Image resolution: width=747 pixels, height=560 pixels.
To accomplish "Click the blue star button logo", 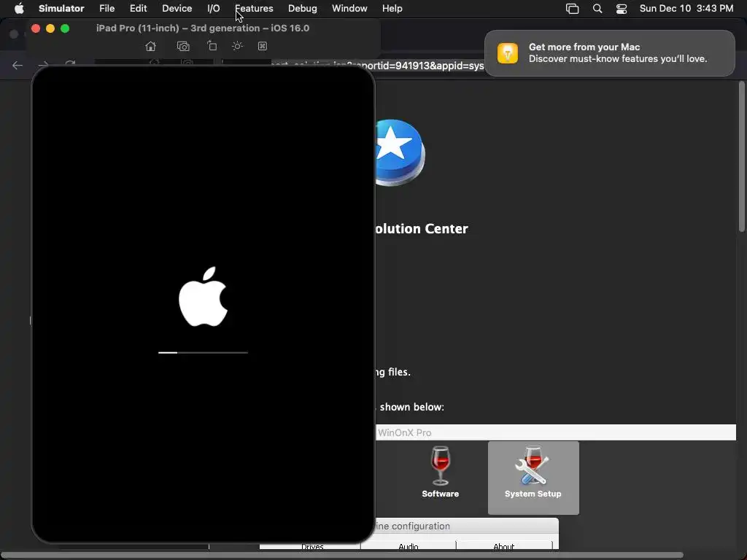I will [399, 152].
